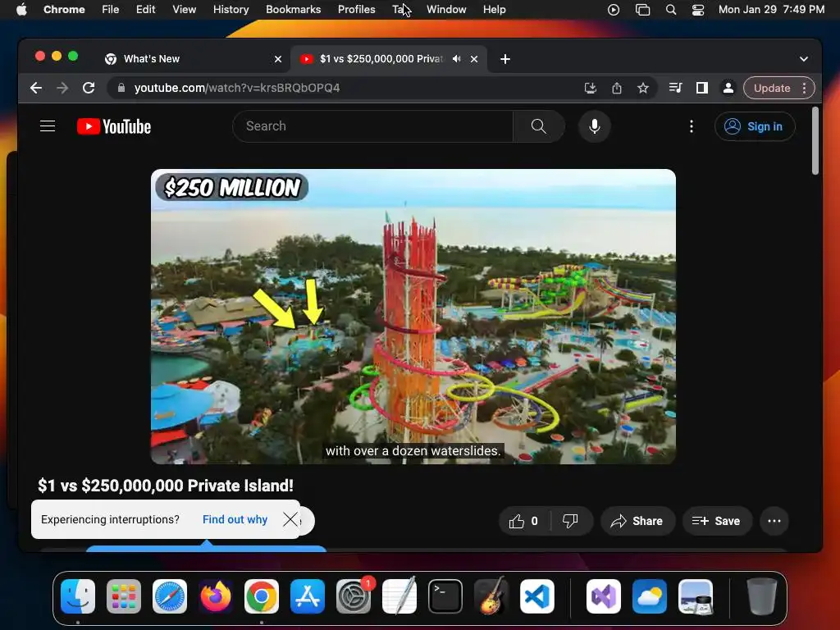Open Terminal from the Dock
840x630 pixels.
coord(445,596)
